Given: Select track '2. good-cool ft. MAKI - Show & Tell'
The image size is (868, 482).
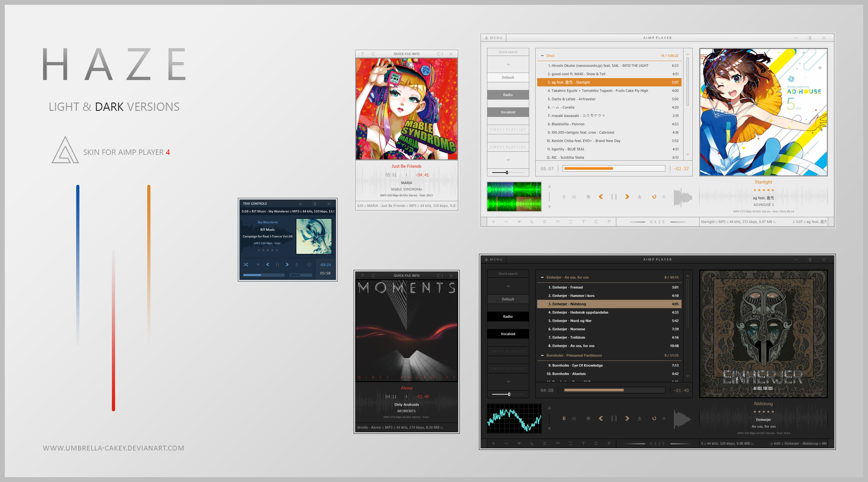Looking at the screenshot, I should point(609,74).
